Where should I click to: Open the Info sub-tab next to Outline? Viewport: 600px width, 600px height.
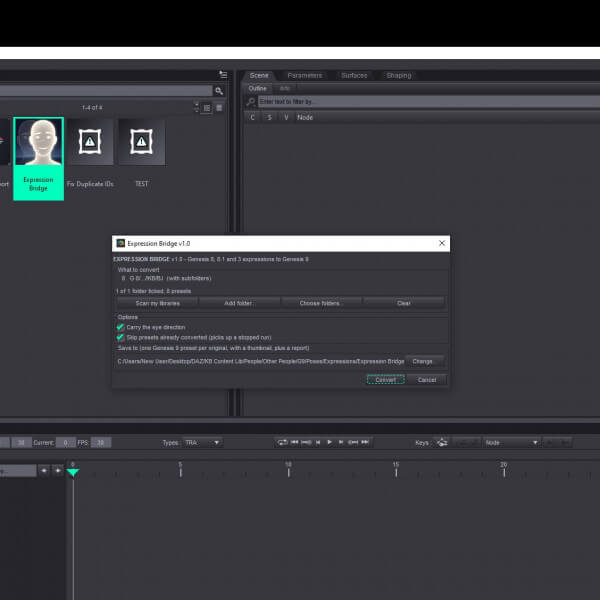[285, 88]
